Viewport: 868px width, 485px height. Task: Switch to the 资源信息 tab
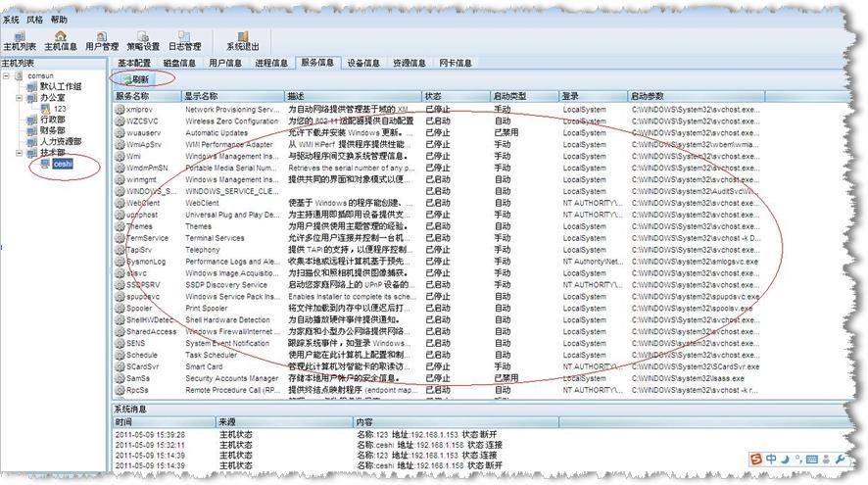(x=410, y=63)
